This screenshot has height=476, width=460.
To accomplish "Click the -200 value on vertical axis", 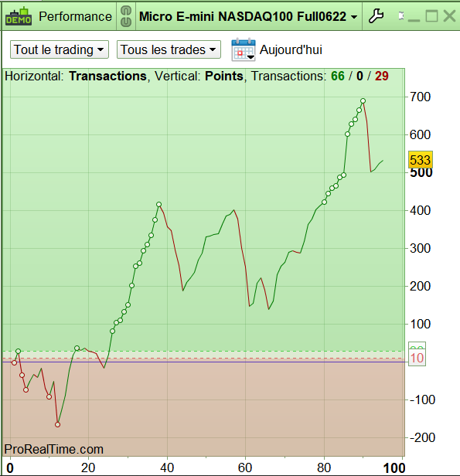I will coord(423,437).
